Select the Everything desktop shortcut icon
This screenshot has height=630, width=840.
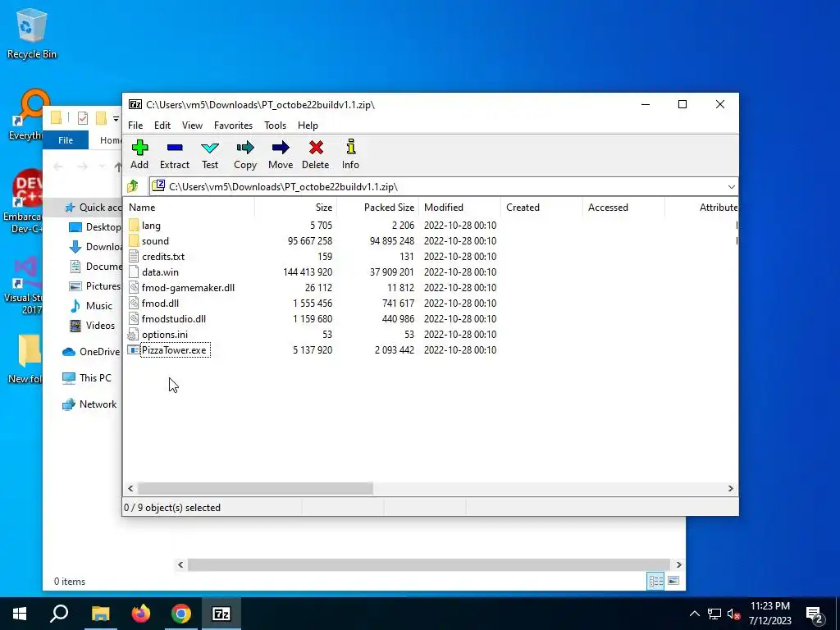(30, 107)
